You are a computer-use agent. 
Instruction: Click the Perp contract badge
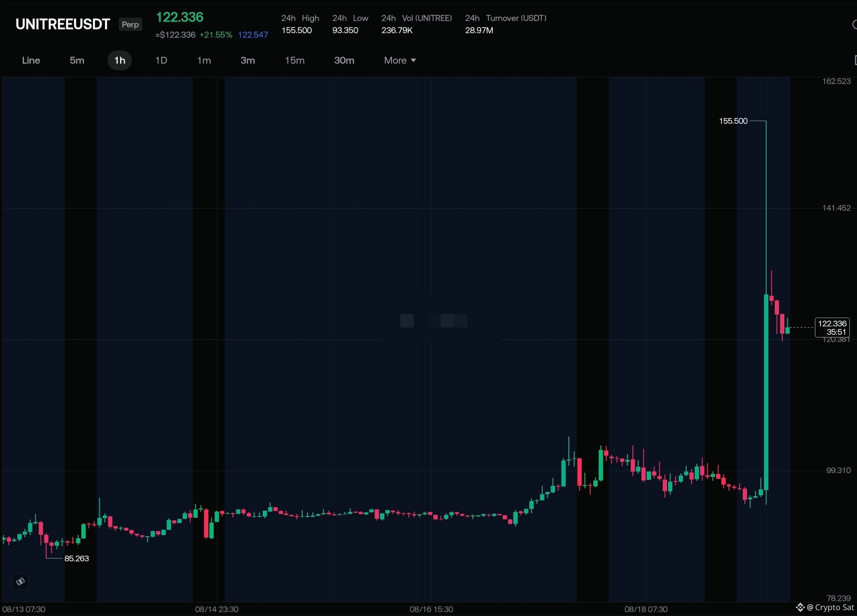coord(130,24)
